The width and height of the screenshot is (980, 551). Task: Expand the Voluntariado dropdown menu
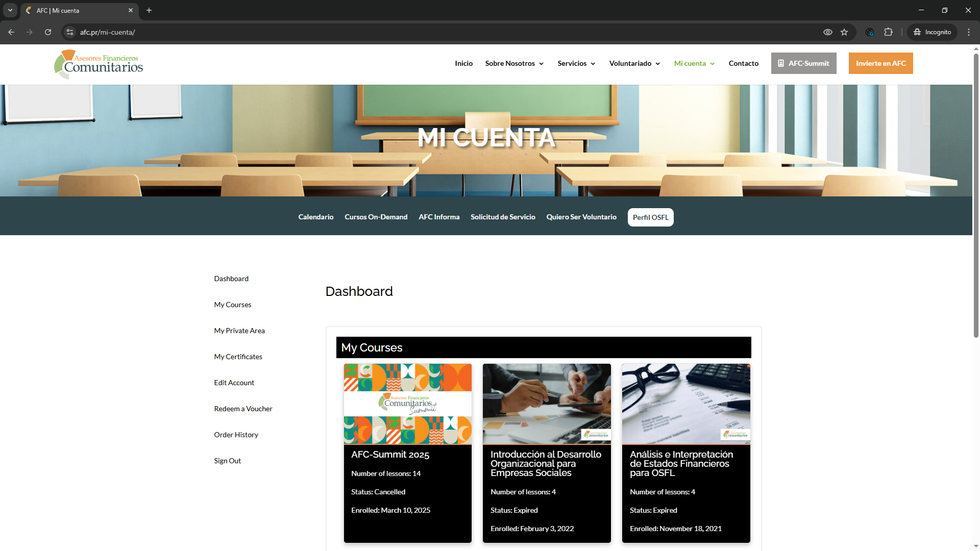[634, 63]
